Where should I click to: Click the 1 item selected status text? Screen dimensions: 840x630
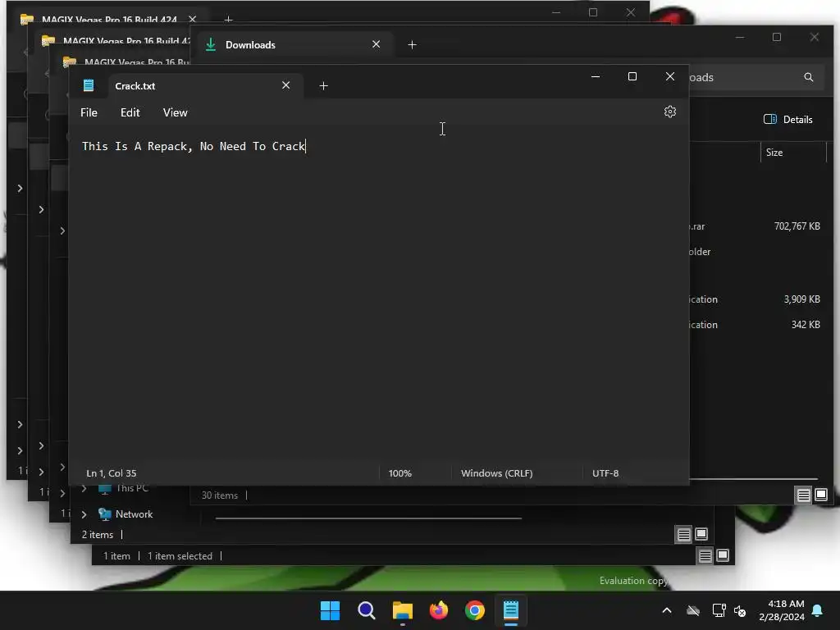coord(180,556)
